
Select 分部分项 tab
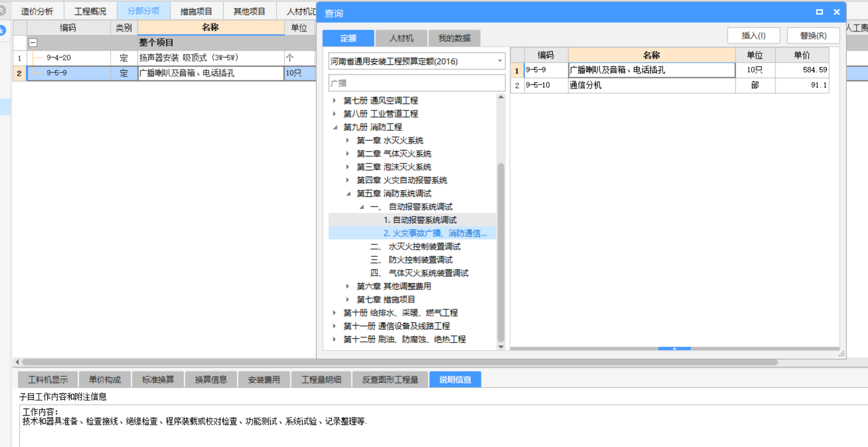point(143,11)
